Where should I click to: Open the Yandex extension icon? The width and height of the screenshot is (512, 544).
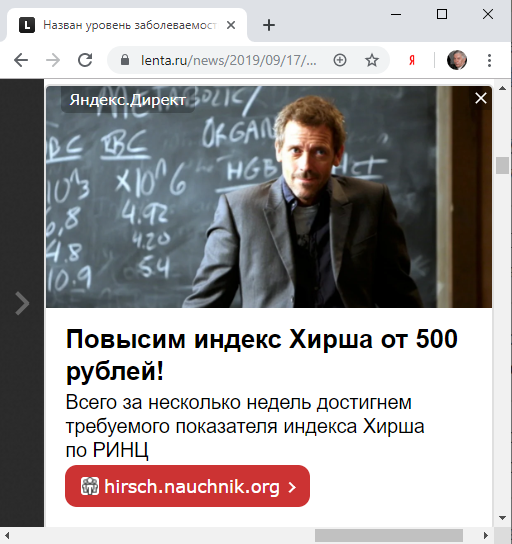coord(412,60)
